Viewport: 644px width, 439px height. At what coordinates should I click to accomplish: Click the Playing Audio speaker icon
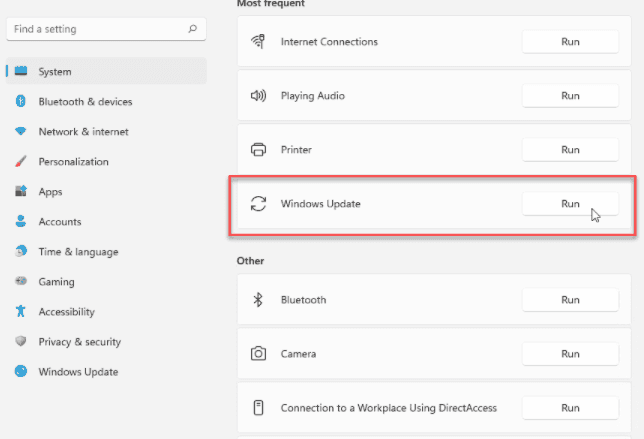pyautogui.click(x=258, y=96)
